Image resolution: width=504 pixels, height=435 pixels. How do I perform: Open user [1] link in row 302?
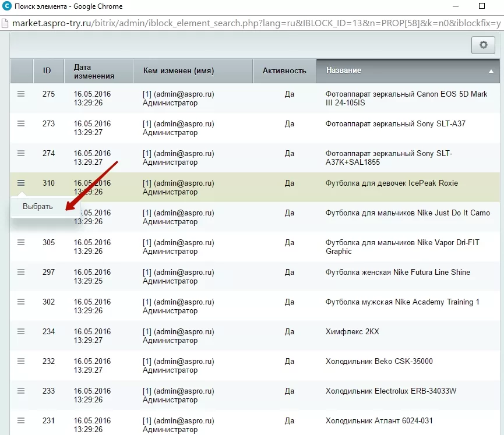[x=147, y=302]
